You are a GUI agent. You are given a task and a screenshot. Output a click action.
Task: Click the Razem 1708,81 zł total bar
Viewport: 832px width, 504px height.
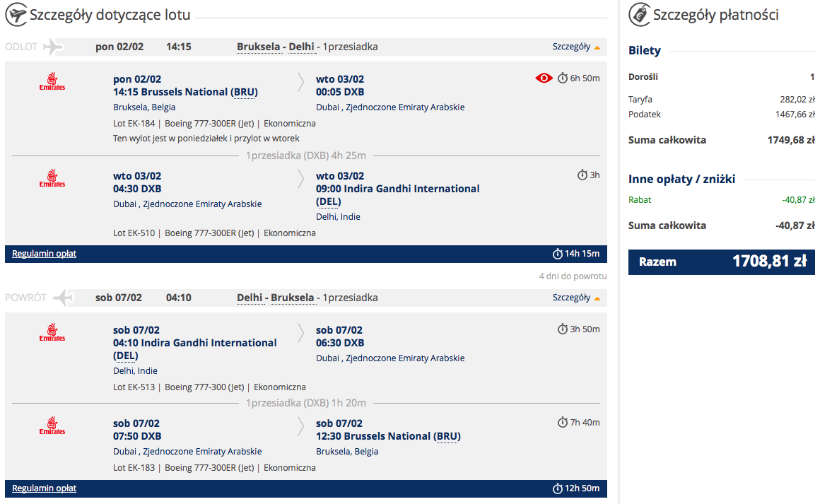point(721,262)
